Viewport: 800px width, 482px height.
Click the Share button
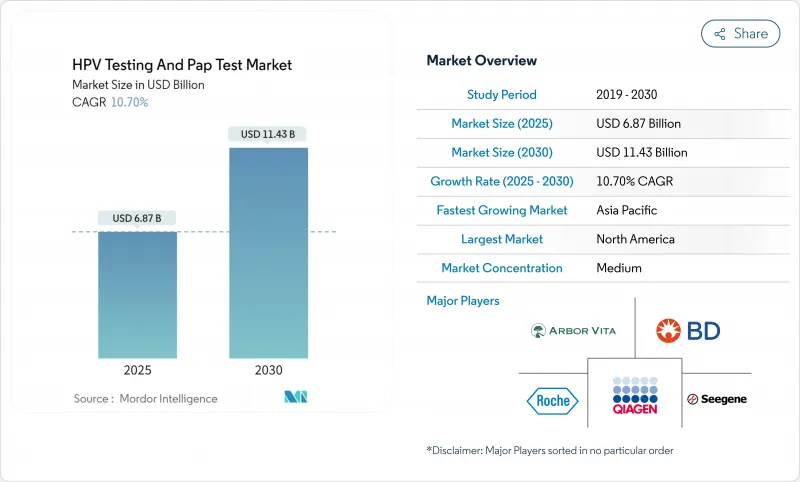(740, 33)
